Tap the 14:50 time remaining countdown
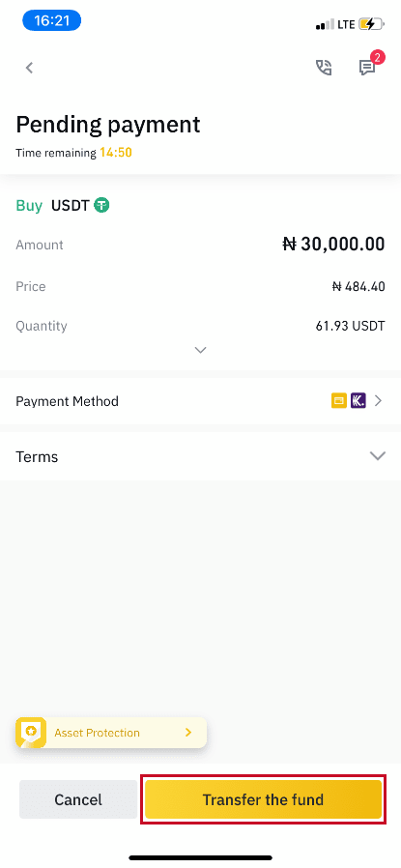The image size is (401, 868). pyautogui.click(x=116, y=152)
